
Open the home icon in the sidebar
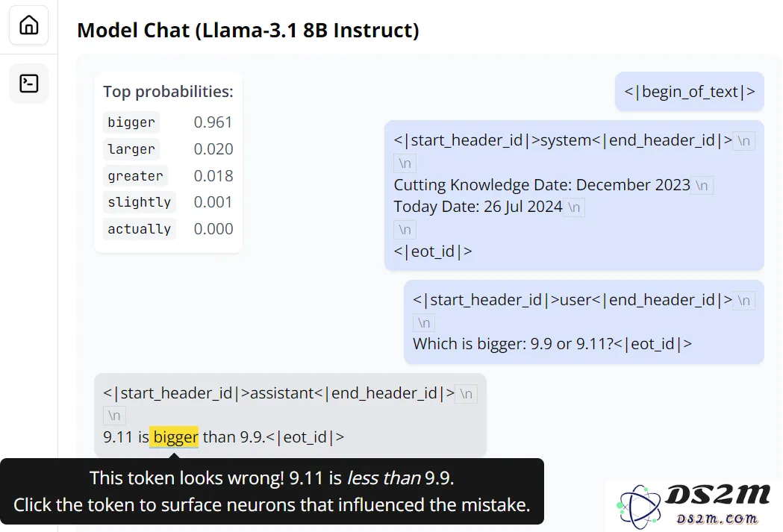pyautogui.click(x=29, y=25)
